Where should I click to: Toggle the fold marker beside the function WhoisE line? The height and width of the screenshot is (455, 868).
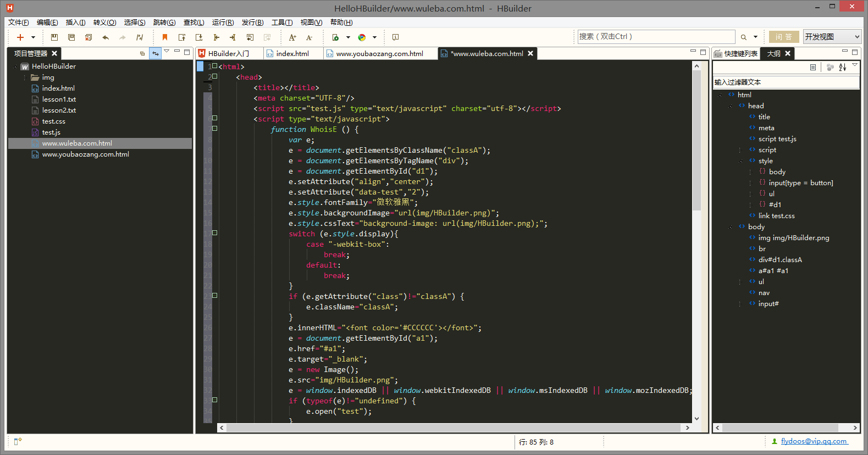[x=215, y=129]
